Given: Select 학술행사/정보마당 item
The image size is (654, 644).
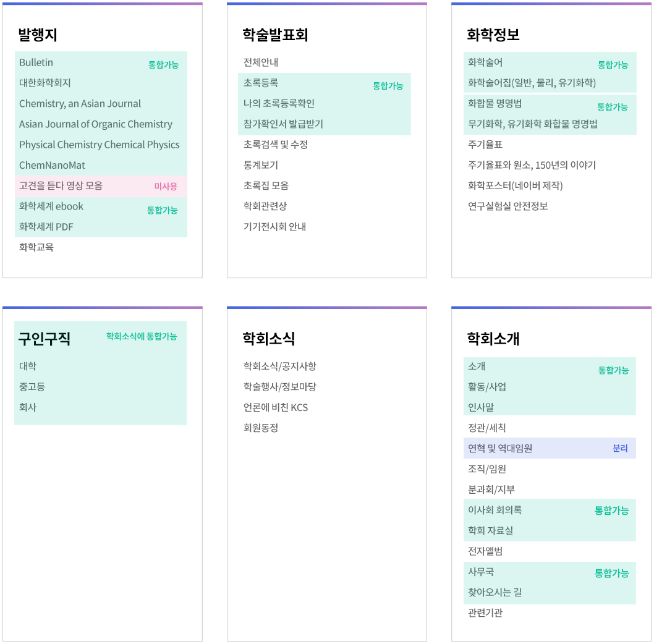Looking at the screenshot, I should click(280, 387).
